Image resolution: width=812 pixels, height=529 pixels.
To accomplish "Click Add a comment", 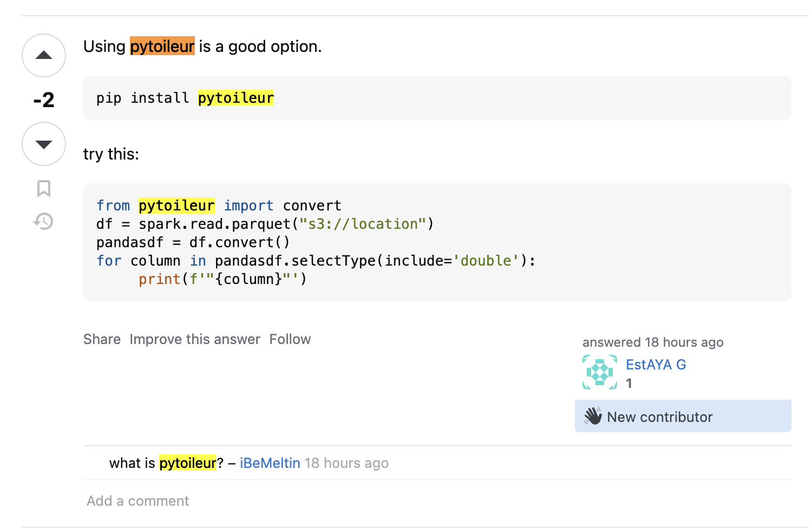I will (138, 501).
